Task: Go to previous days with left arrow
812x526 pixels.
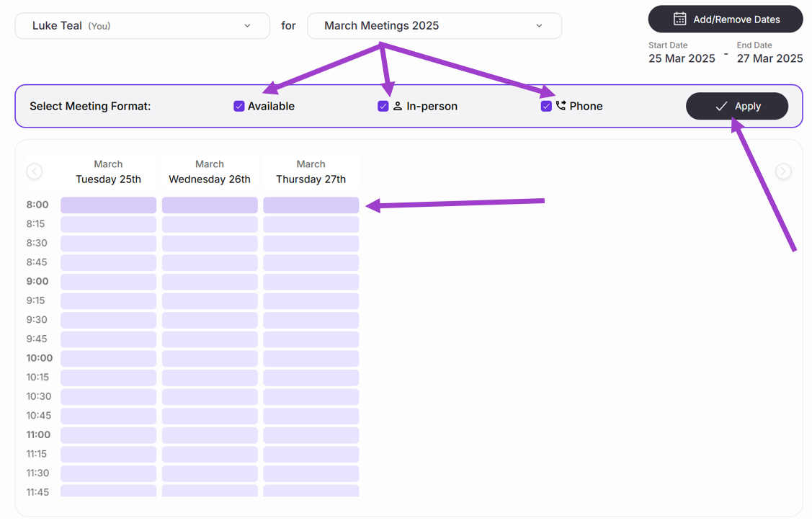Action: click(35, 171)
